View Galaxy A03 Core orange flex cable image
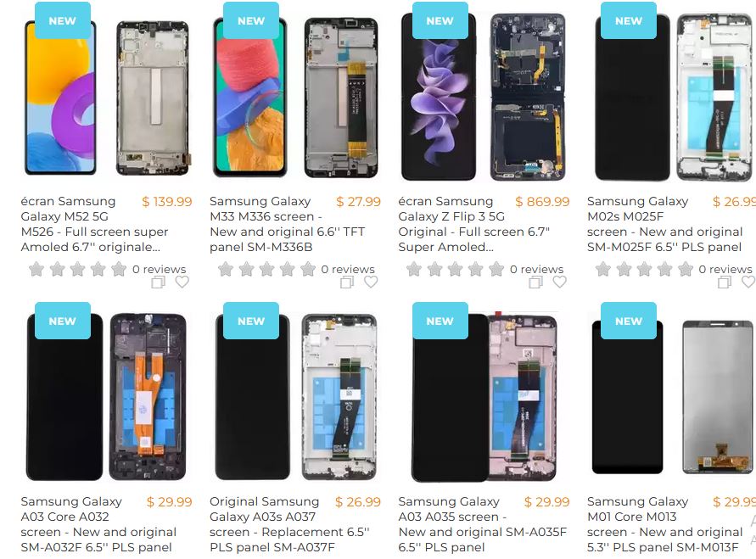 tap(148, 396)
